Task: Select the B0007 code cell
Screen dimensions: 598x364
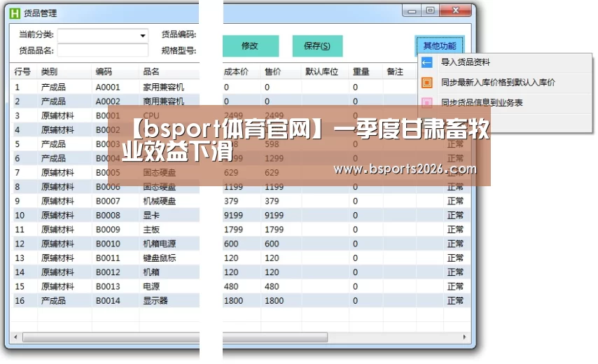Action: (x=108, y=201)
